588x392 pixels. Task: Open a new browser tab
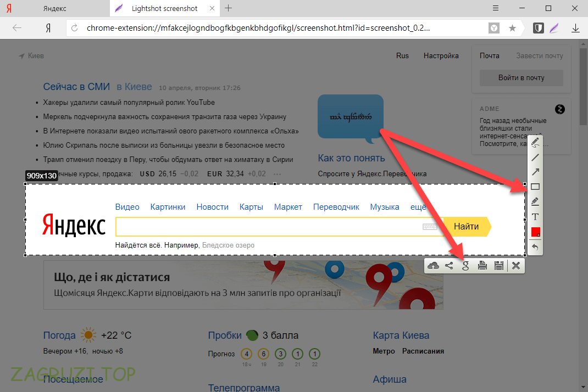229,8
